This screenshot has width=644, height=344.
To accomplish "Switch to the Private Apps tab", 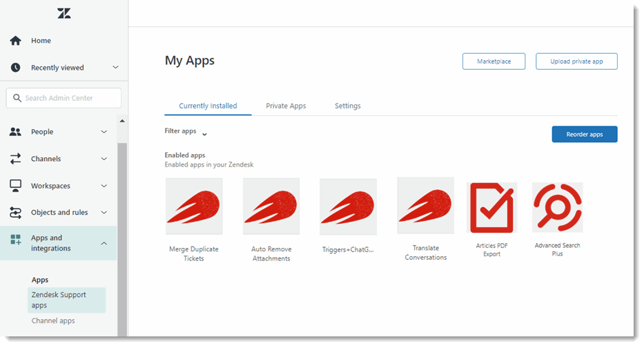I will click(286, 106).
